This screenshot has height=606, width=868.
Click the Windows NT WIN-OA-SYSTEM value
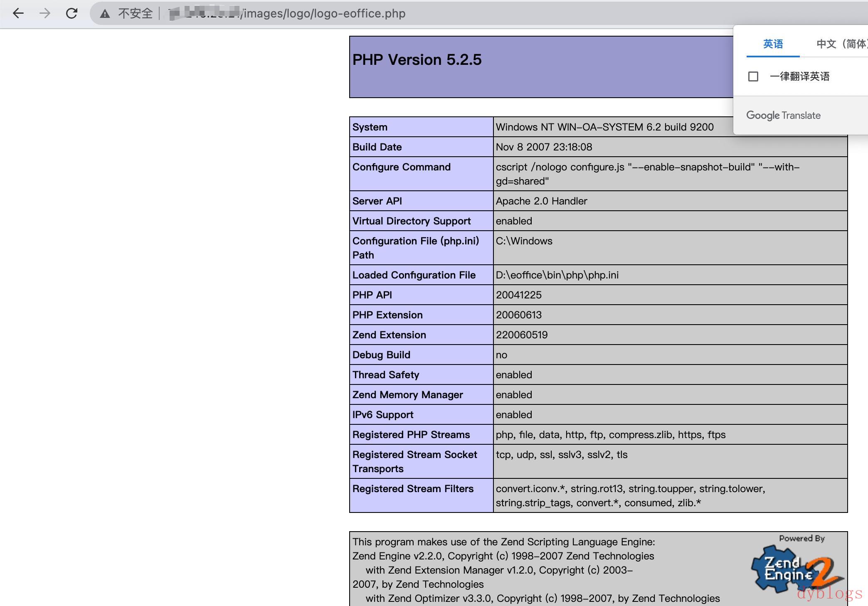point(604,127)
